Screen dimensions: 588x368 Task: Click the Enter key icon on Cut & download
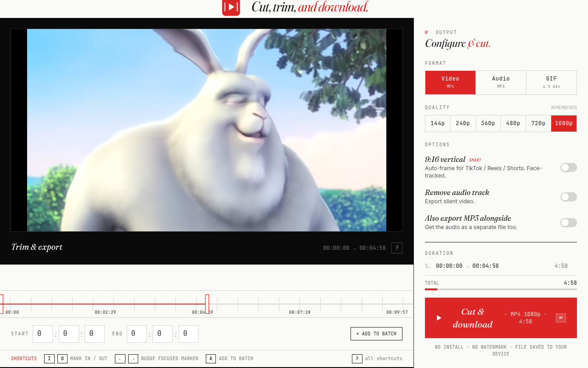(560, 318)
